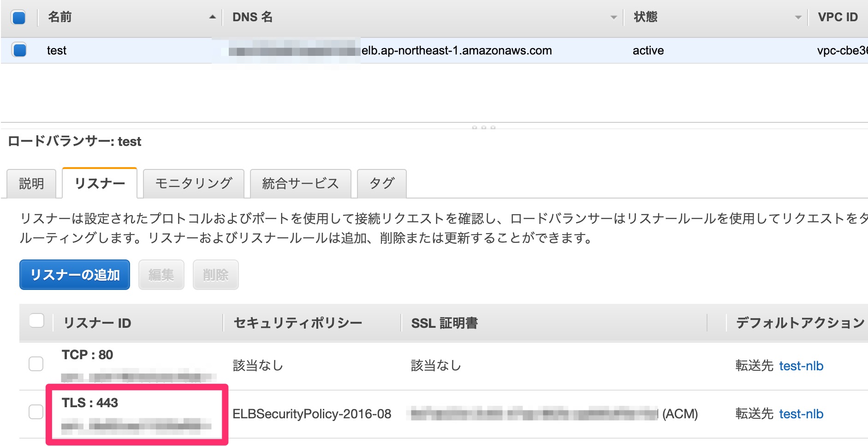Toggle the select-all checkbox in load balancer list
868x446 pixels.
click(18, 16)
